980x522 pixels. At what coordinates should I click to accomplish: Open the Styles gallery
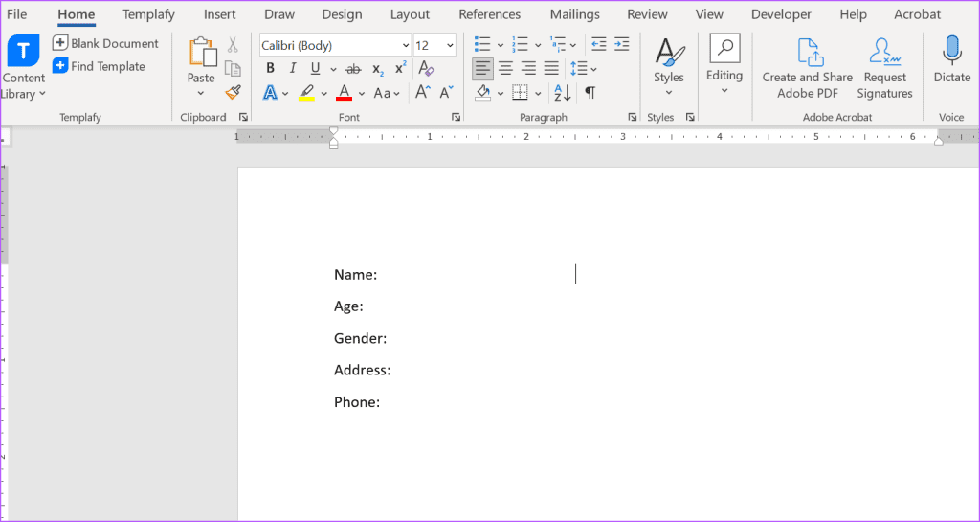pos(669,66)
